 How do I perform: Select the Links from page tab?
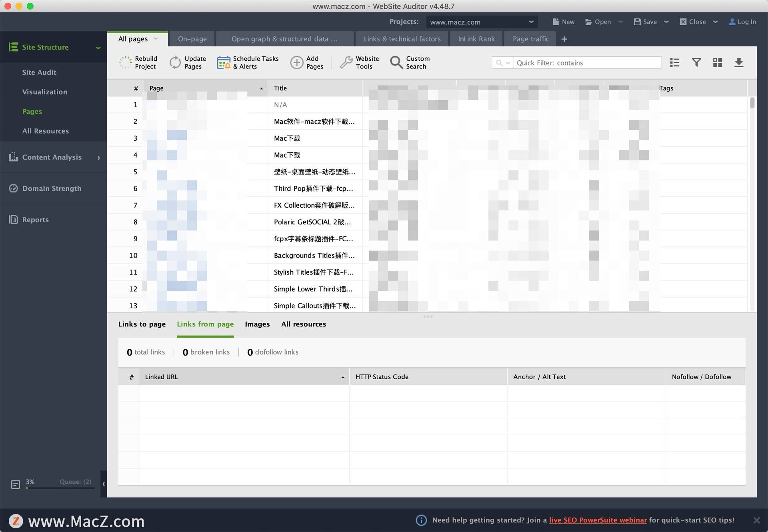(x=205, y=324)
